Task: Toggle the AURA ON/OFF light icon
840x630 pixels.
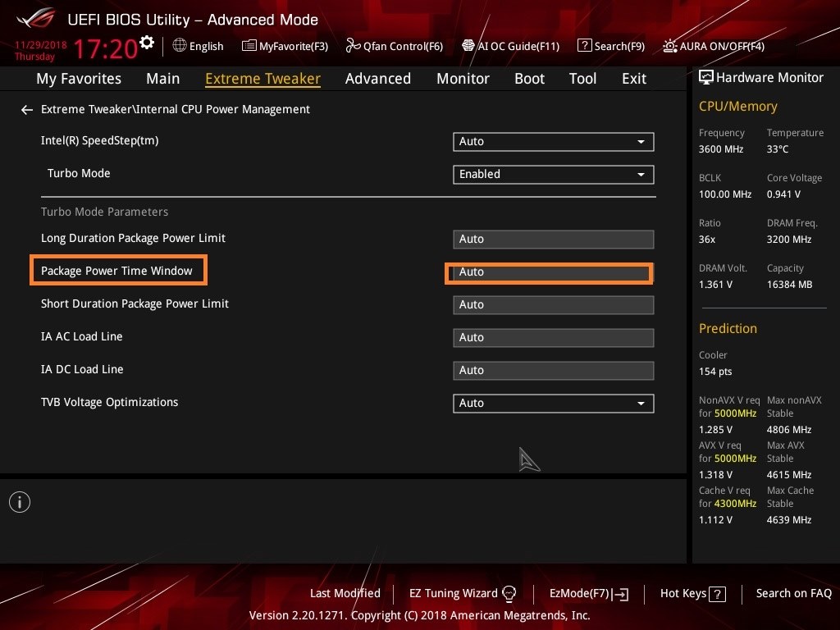Action: 669,46
